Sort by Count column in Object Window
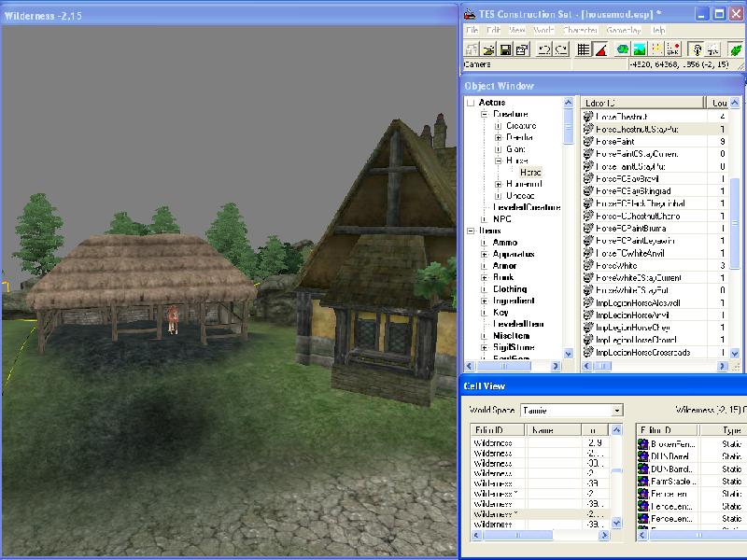The image size is (747, 560). (x=718, y=103)
